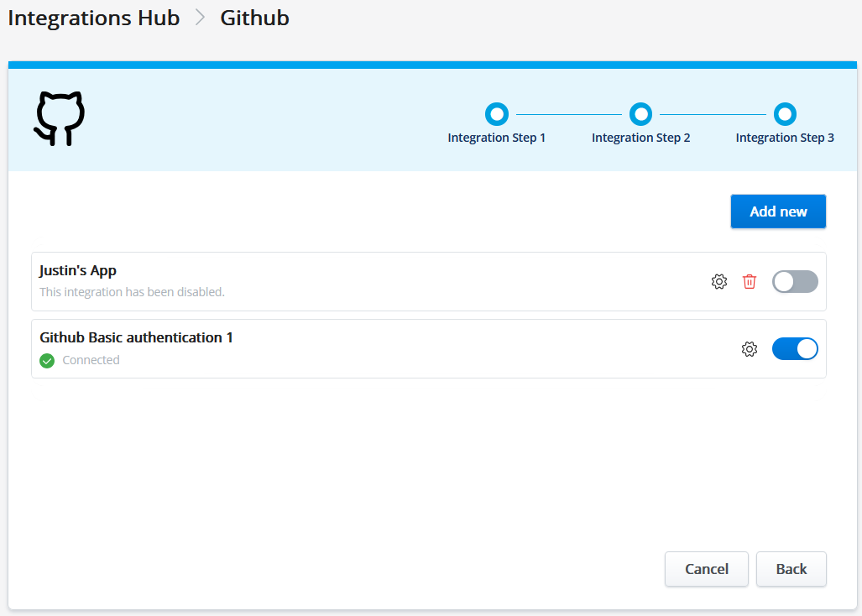Select the Github Basic authentication 1 name
Viewport: 862px width, 616px height.
point(136,337)
